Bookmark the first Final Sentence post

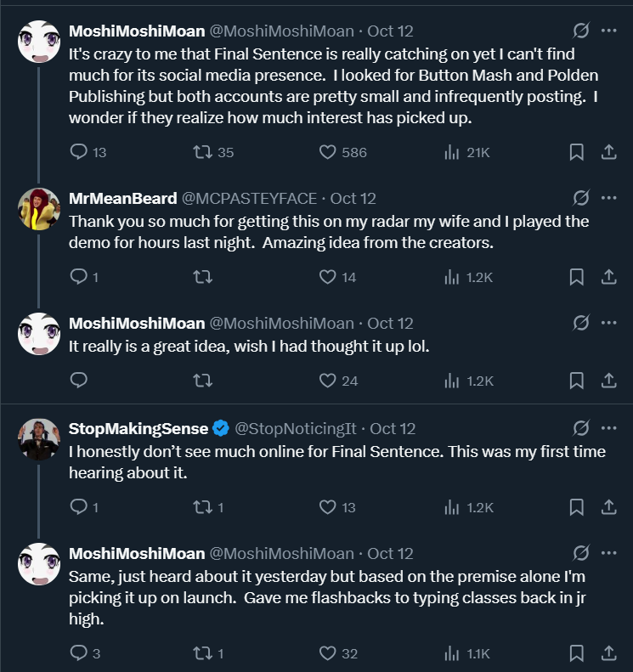click(576, 153)
